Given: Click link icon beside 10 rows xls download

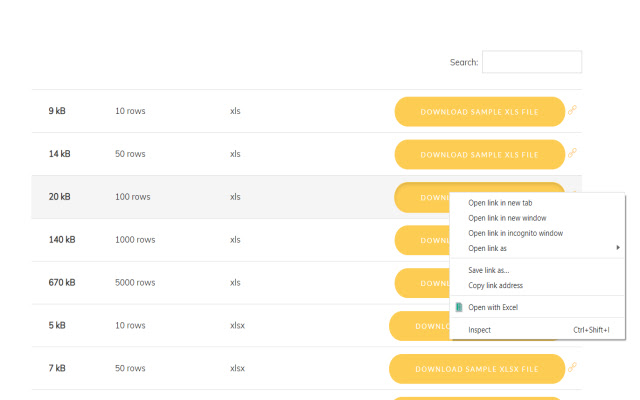Looking at the screenshot, I should pos(572,111).
